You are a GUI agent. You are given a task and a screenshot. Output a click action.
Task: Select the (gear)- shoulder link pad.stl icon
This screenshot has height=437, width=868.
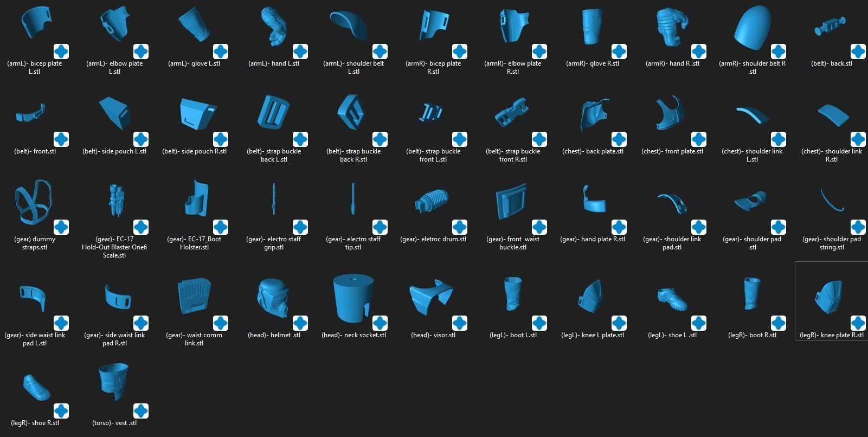pyautogui.click(x=672, y=203)
